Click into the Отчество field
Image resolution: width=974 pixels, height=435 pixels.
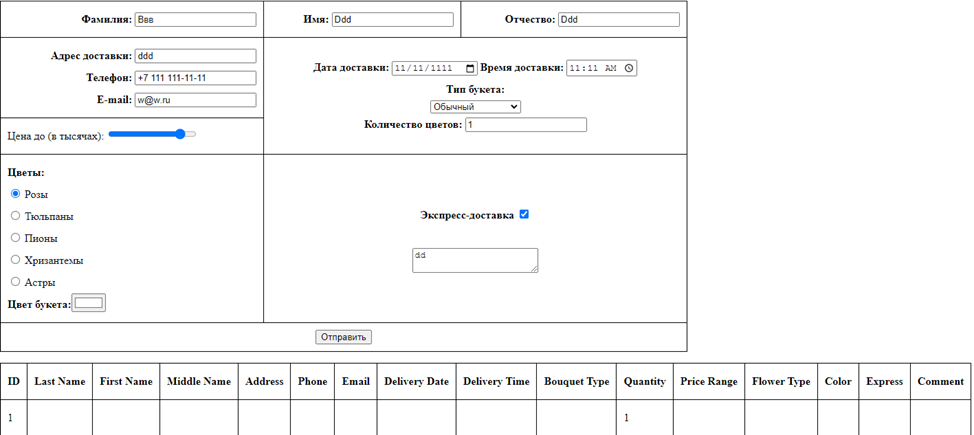[x=618, y=20]
